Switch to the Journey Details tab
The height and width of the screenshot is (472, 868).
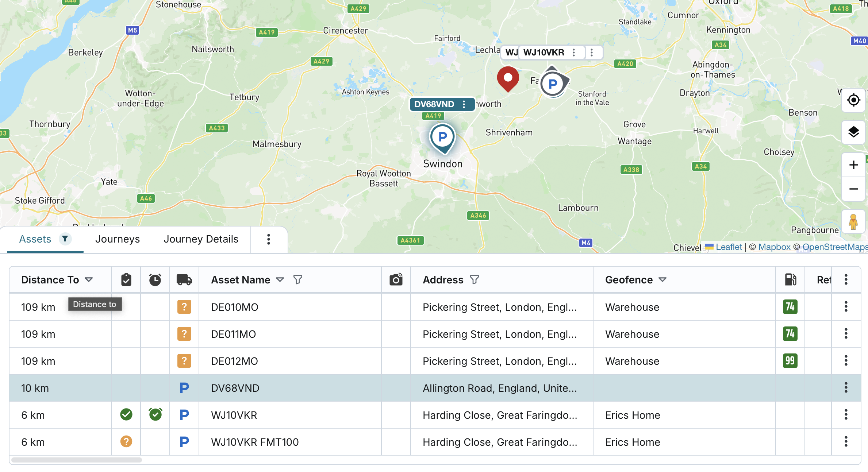tap(201, 239)
